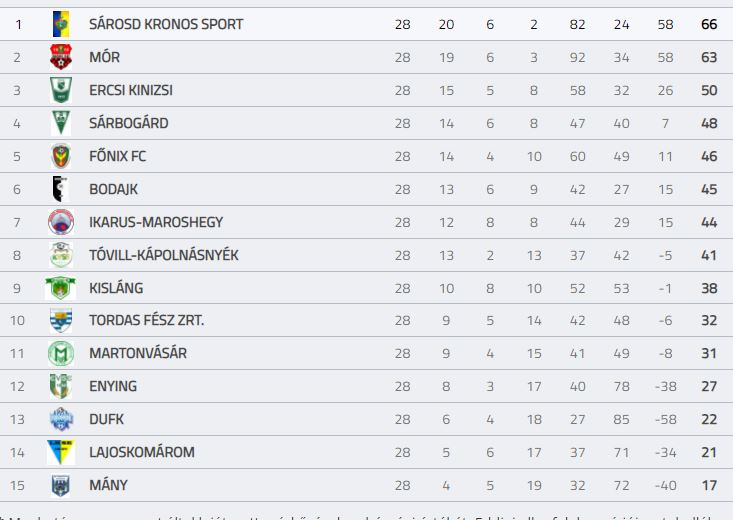Screen dimensions: 733x520
Task: Select the MÁNY team name
Action: click(108, 485)
